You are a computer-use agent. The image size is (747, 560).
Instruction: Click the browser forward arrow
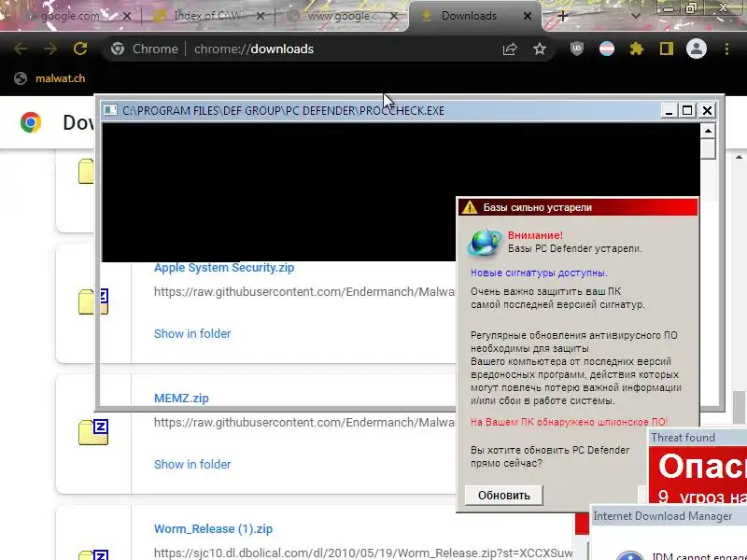click(50, 49)
